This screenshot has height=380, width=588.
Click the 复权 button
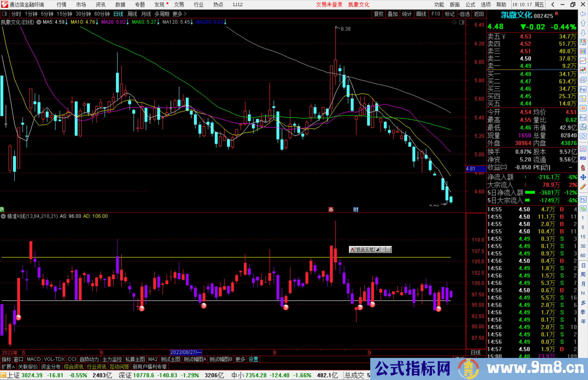pyautogui.click(x=378, y=14)
